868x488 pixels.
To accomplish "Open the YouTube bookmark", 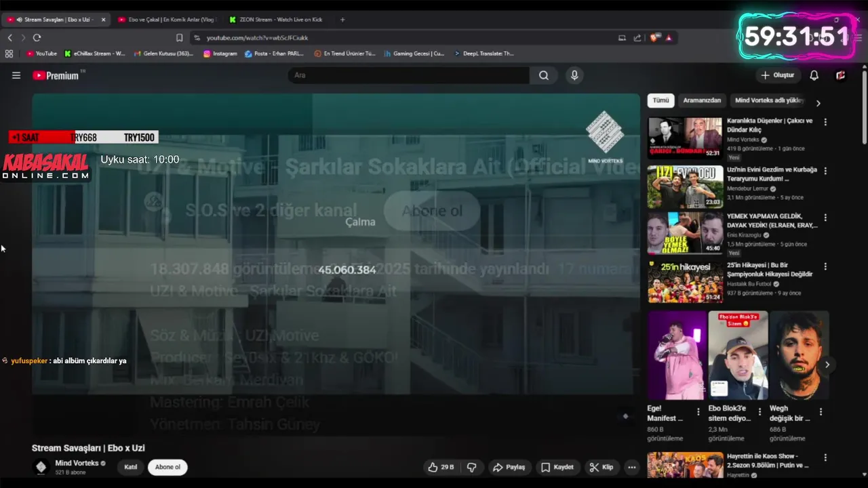I will click(41, 54).
